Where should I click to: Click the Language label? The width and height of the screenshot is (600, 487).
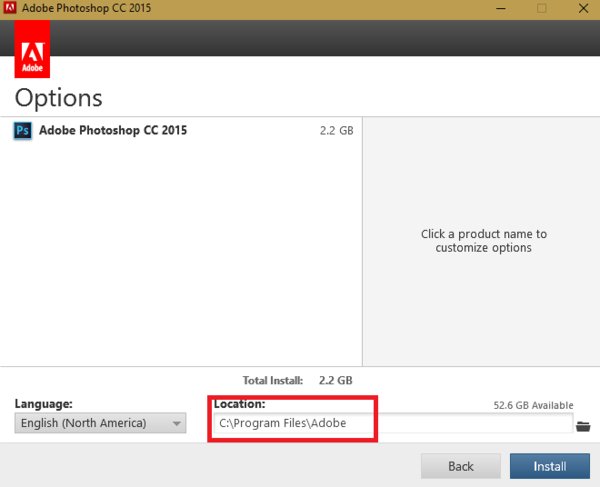[x=43, y=404]
